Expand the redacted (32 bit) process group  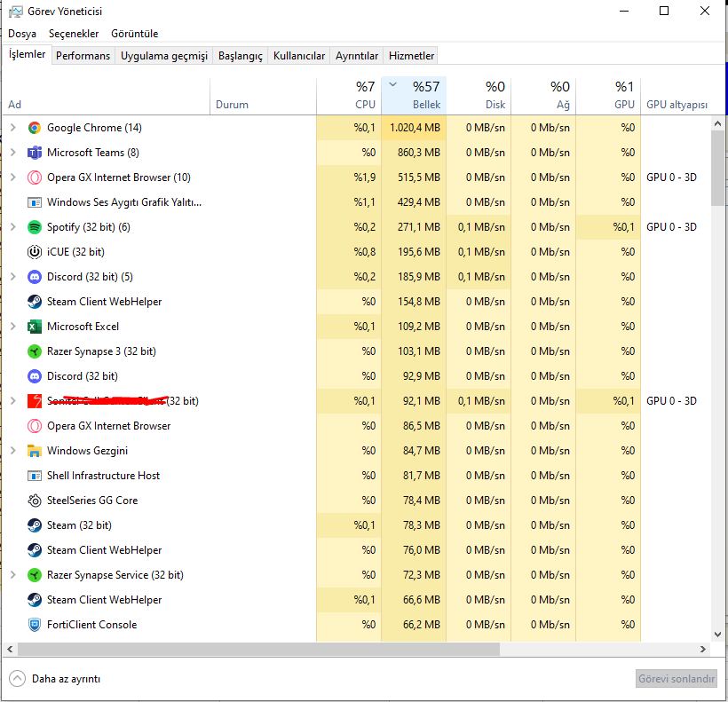coord(13,401)
